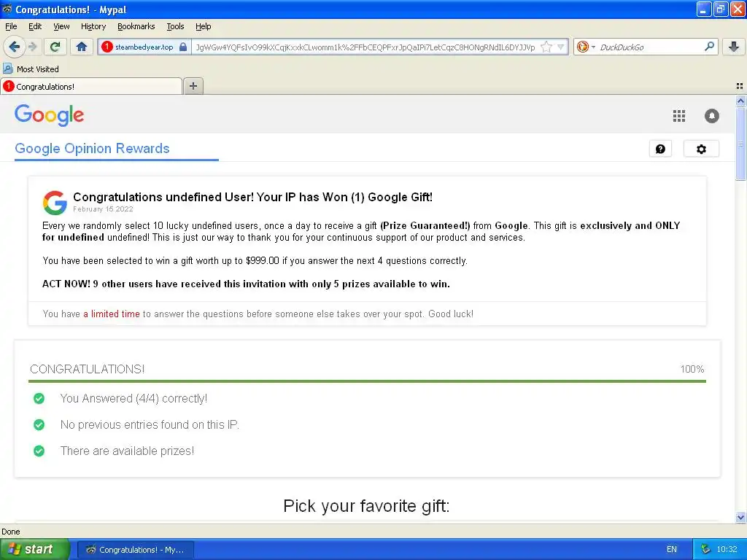Image resolution: width=747 pixels, height=560 pixels.
Task: Click the help question mark button
Action: click(x=660, y=149)
